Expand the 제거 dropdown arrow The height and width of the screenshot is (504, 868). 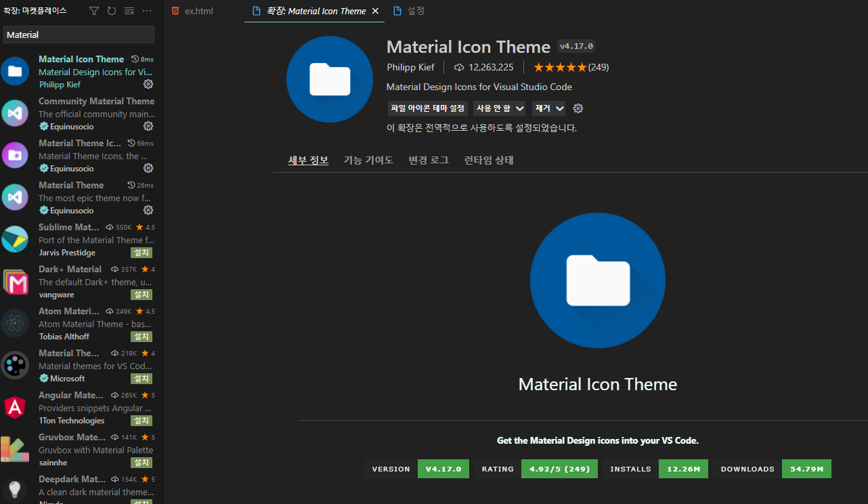point(560,108)
